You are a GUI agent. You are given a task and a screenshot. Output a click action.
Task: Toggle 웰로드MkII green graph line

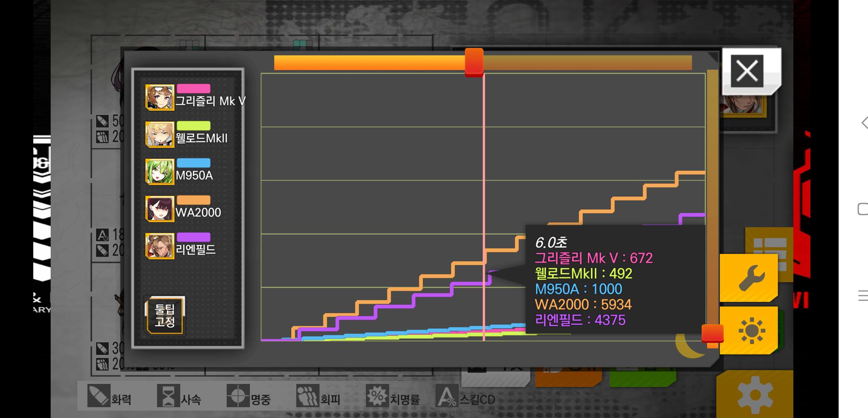pyautogui.click(x=193, y=126)
